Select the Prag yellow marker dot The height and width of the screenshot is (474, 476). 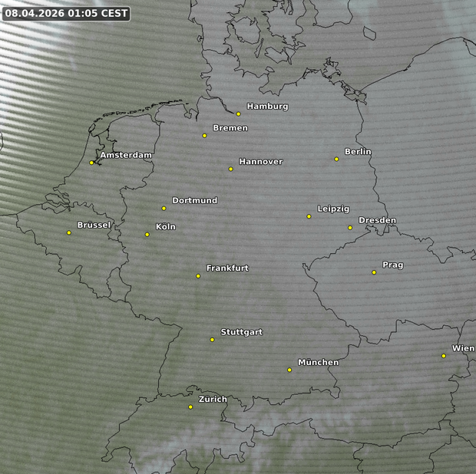click(x=374, y=272)
